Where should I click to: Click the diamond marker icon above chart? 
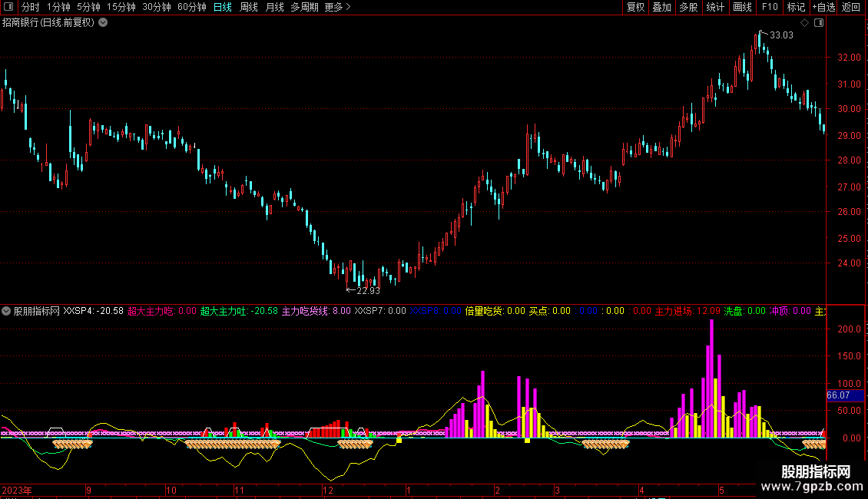803,22
